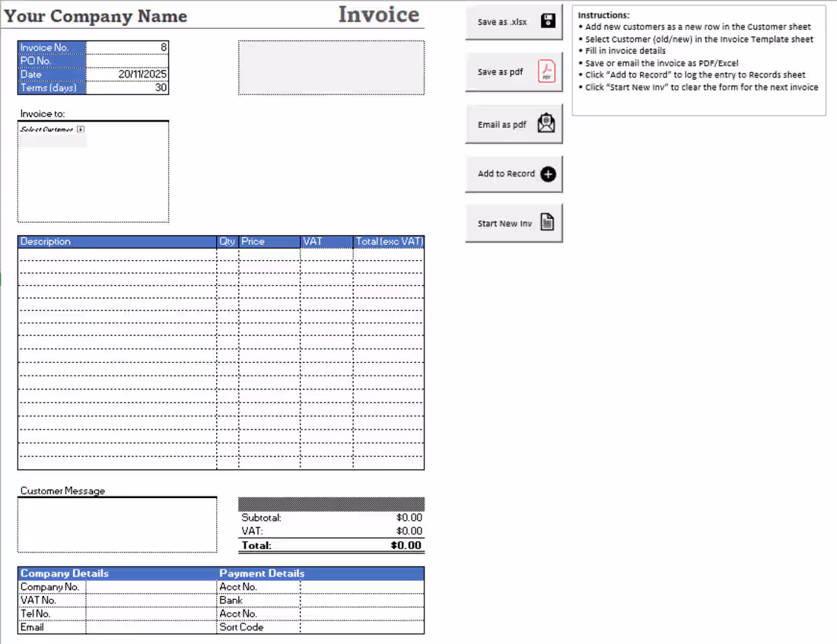Expand the customer list arrow in Invoice to box
This screenshot has height=644, width=837.
[80, 131]
